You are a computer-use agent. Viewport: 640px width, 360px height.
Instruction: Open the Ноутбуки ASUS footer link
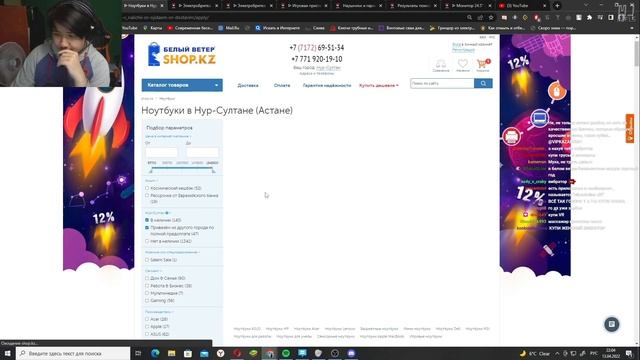coord(247,329)
